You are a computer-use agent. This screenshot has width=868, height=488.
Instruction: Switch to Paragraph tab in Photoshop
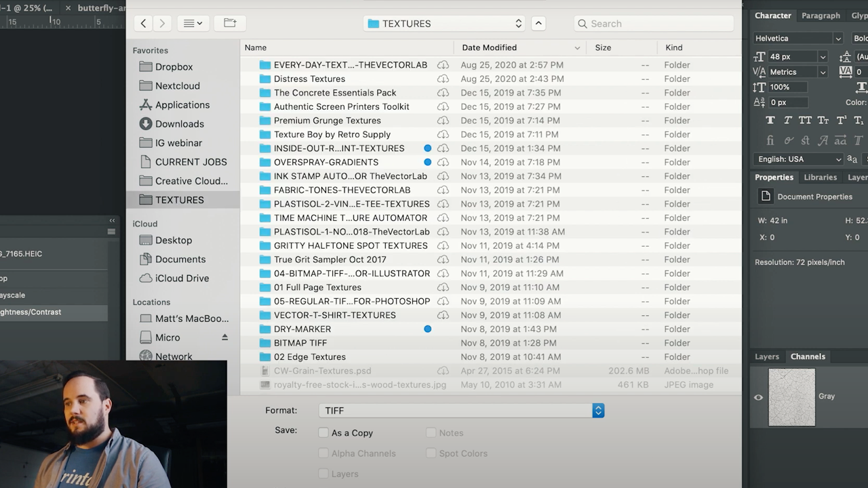[821, 15]
